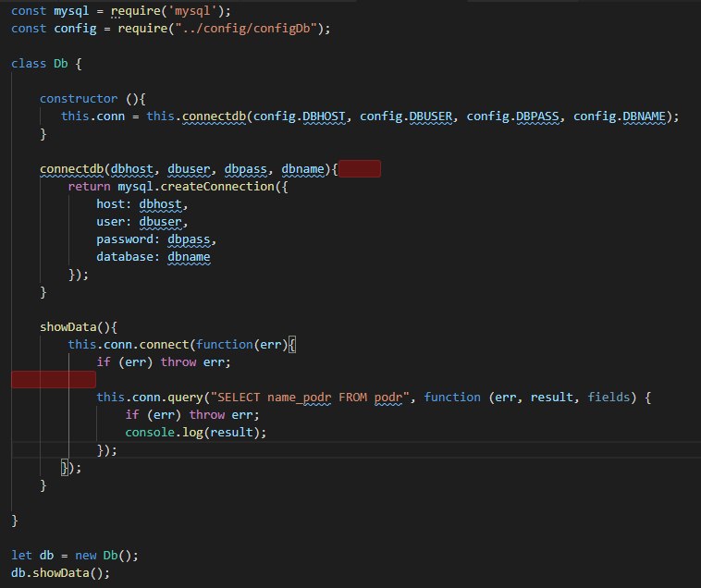Screen dimensions: 701x588
Task: Click config.DBNAME in the constructor call
Action: pyautogui.click(x=620, y=116)
